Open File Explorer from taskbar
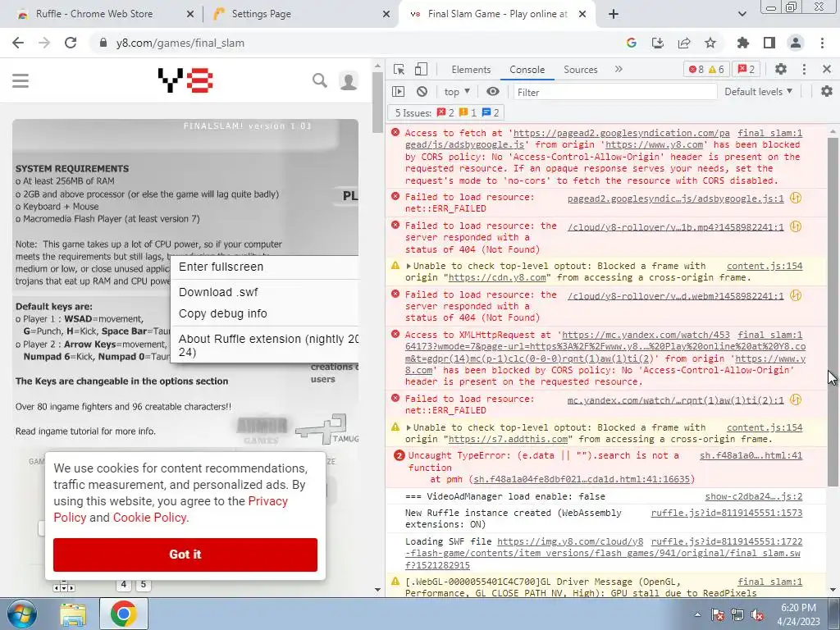This screenshot has width=840, height=630. (x=73, y=614)
